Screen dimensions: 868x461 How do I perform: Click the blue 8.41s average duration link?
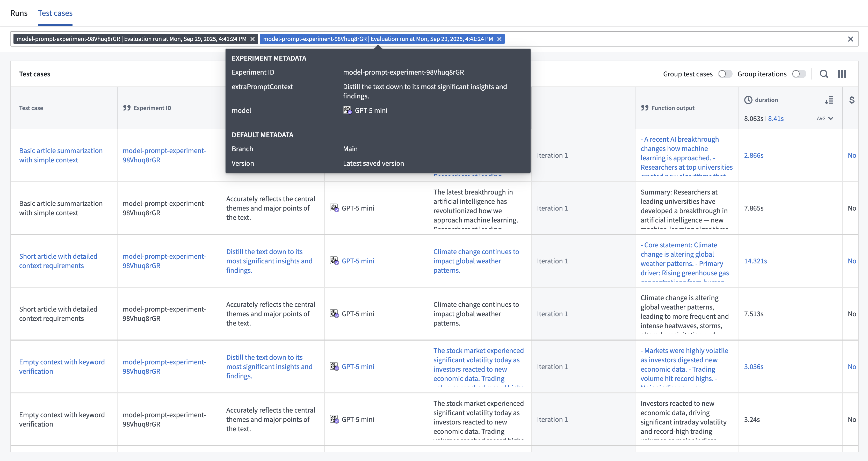776,118
